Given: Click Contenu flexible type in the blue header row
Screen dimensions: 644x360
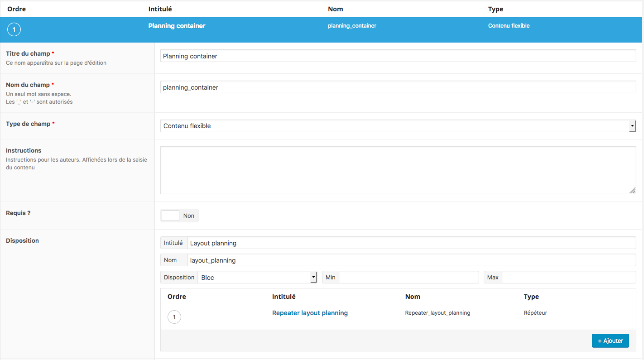Looking at the screenshot, I should (x=509, y=26).
